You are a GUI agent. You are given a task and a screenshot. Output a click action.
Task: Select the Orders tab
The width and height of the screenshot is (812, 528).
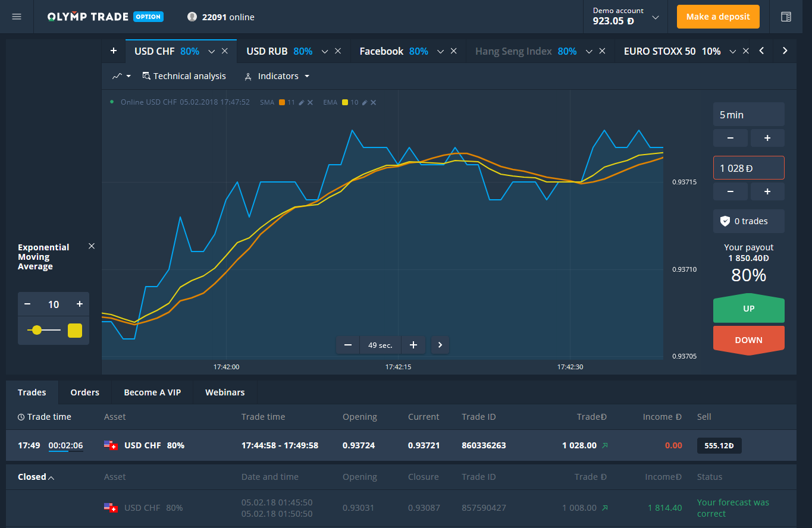point(85,392)
